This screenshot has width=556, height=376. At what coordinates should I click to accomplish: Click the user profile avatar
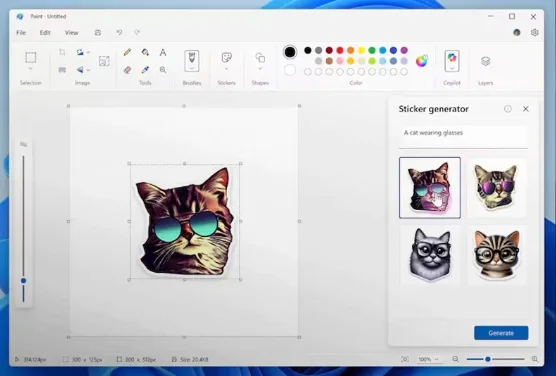(517, 33)
